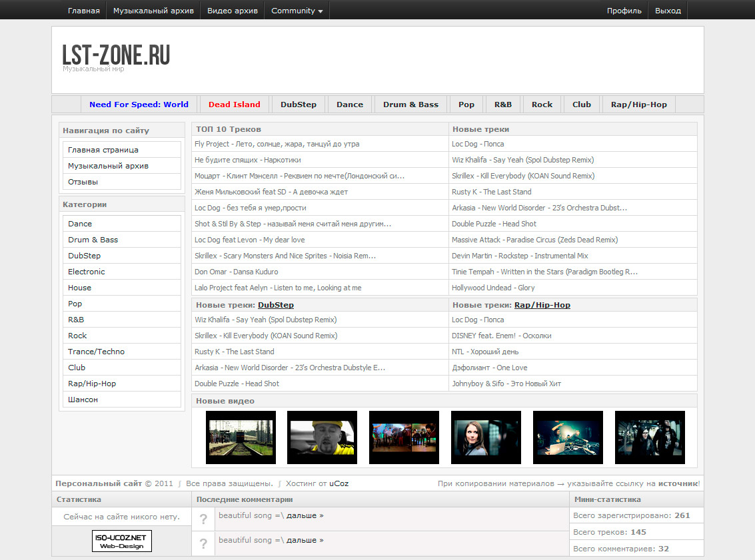Click the ISO-UCOZ.NET Web-Design banner
This screenshot has height=560, width=755.
coord(122,541)
